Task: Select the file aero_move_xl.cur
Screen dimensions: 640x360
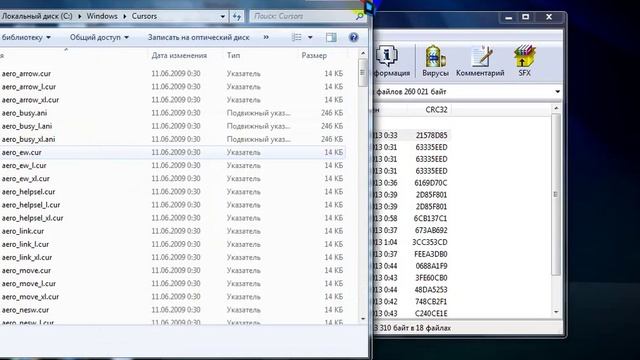Action: [30, 297]
